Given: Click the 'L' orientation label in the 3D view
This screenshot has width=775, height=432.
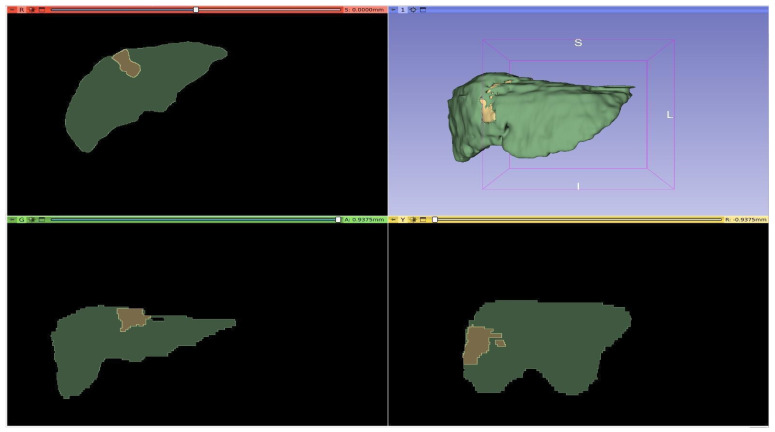Looking at the screenshot, I should pos(669,115).
